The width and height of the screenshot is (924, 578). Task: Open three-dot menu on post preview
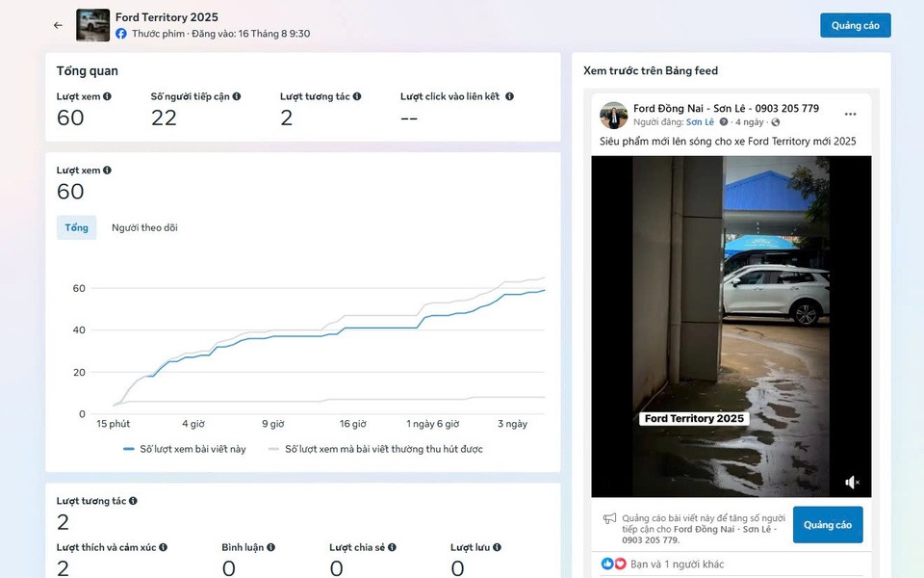(x=850, y=114)
